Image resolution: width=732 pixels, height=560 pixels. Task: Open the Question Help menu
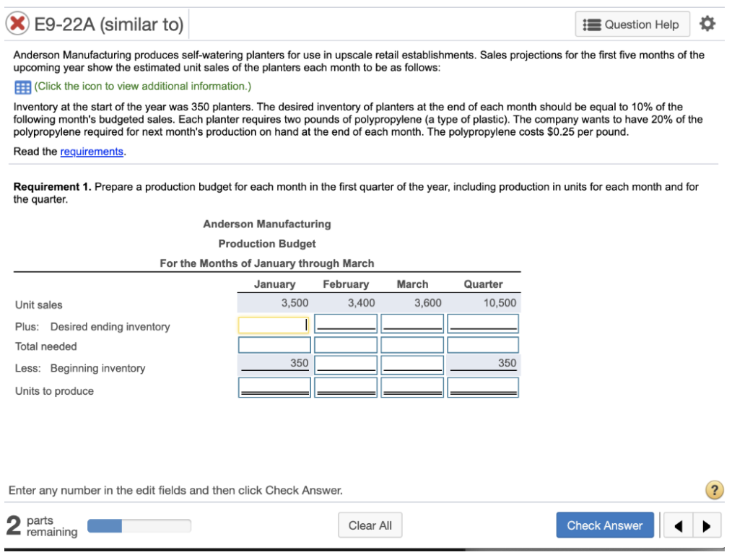[632, 25]
